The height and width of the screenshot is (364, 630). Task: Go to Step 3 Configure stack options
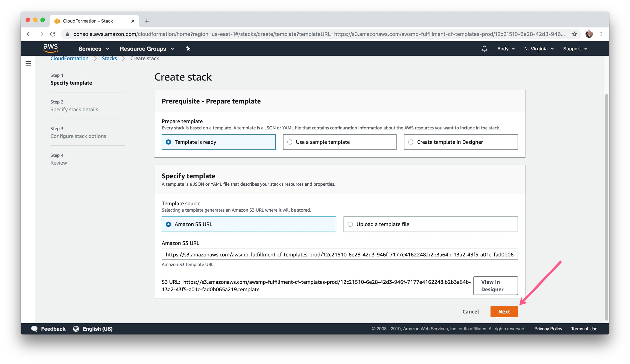(x=78, y=136)
